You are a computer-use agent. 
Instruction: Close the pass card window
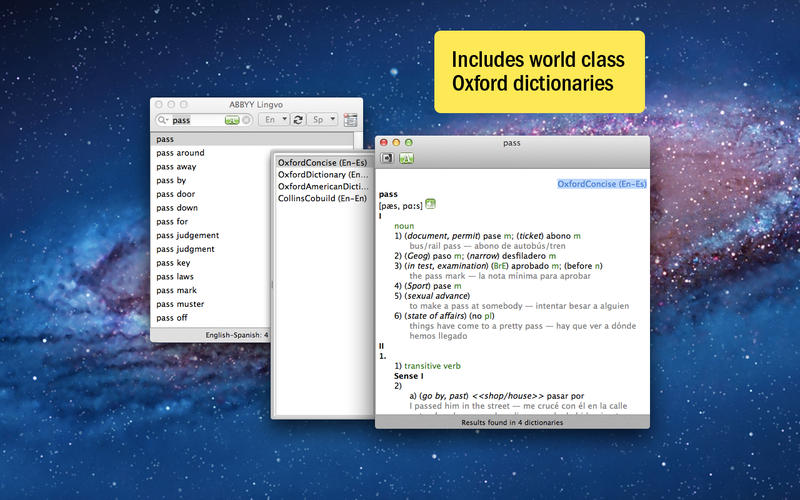tap(383, 143)
